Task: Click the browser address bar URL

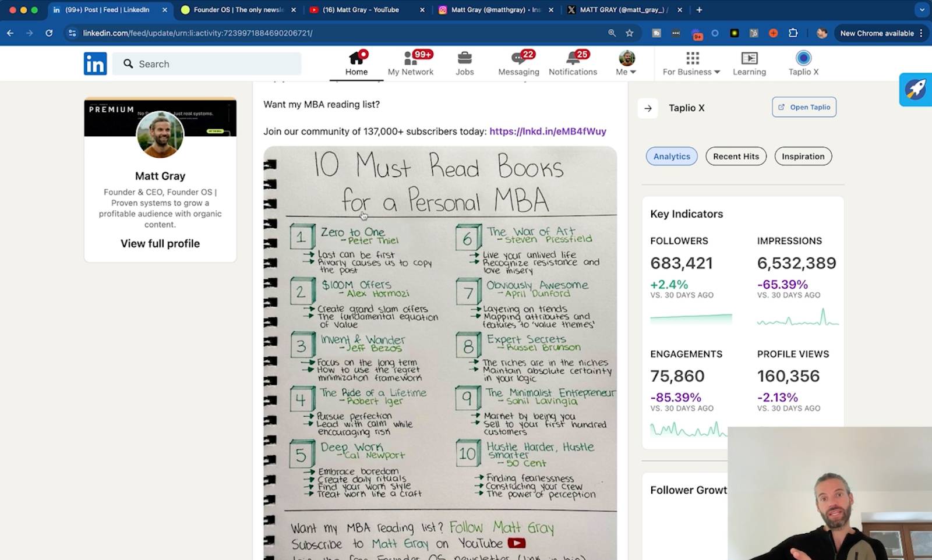Action: (197, 33)
